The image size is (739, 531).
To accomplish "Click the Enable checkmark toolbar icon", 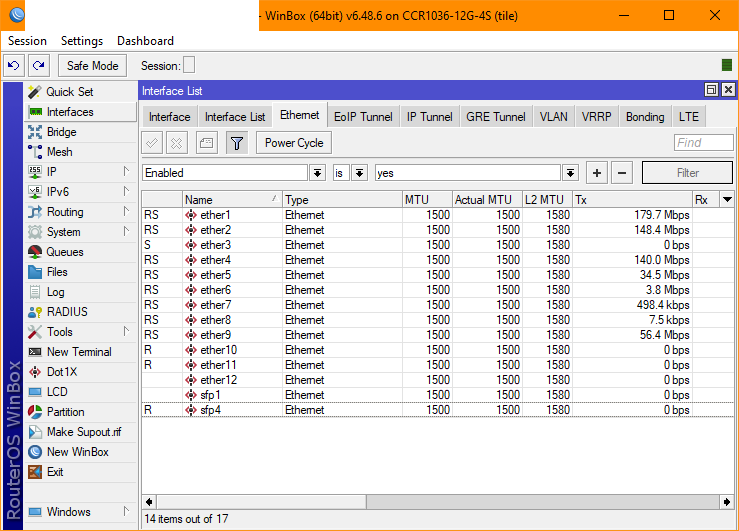I will 152,143.
